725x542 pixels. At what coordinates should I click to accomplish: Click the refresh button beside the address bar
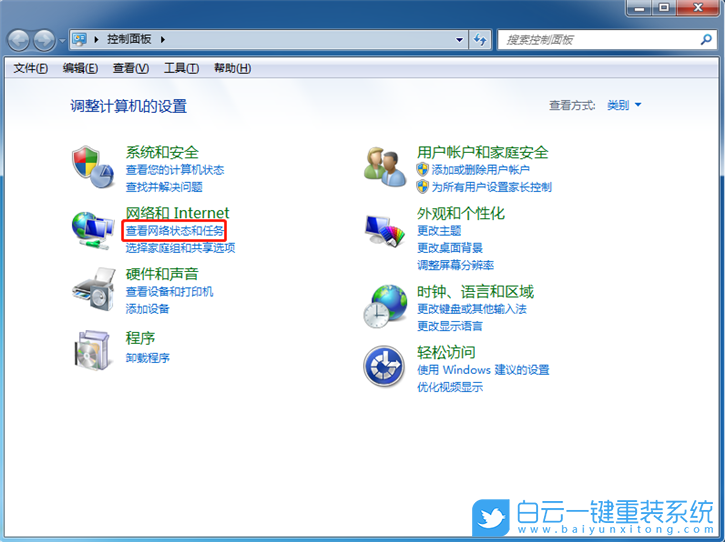(481, 40)
